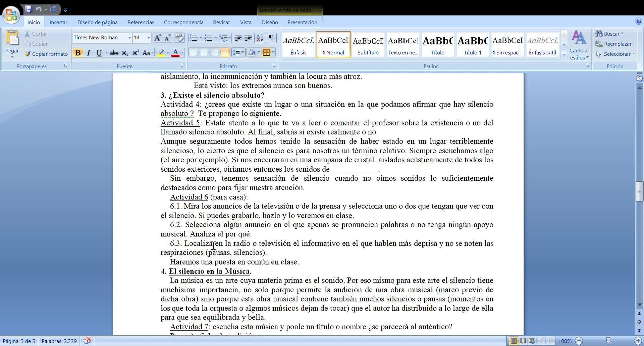Toggle italic formatting

tap(89, 53)
